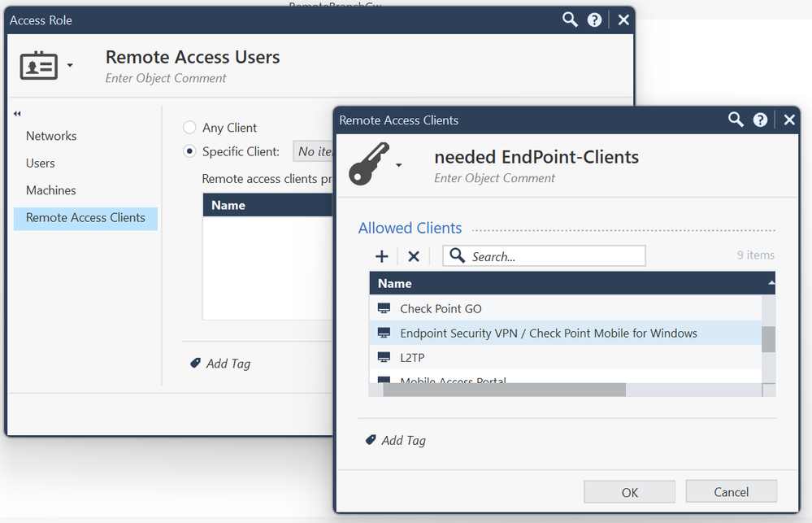Close the Access Role window
This screenshot has width=812, height=523.
(x=623, y=20)
